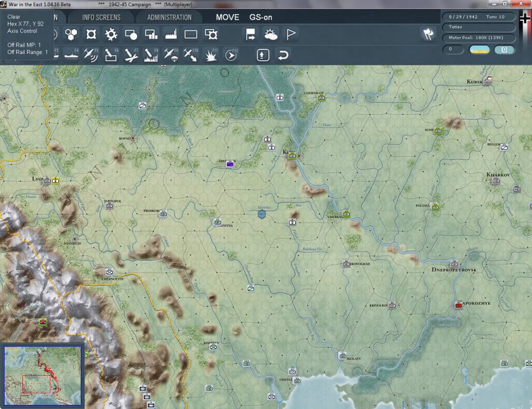Click the undo curved arrow icon
This screenshot has width=532, height=409.
click(x=283, y=55)
